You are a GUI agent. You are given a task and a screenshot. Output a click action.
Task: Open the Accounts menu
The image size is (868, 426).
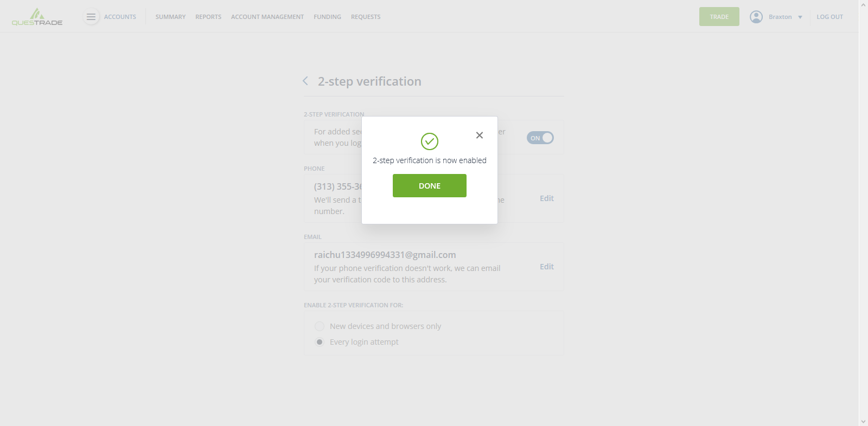click(120, 17)
